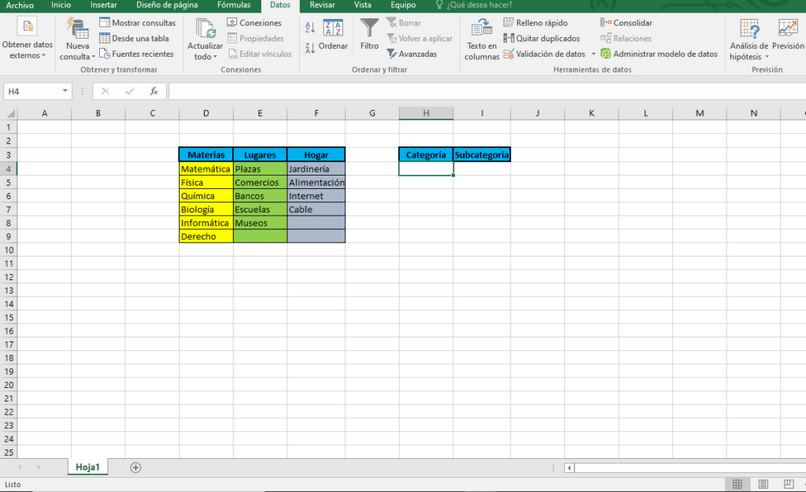Switch to the Fórmulas ribbon tab
This screenshot has height=492, width=806.
pyautogui.click(x=234, y=5)
